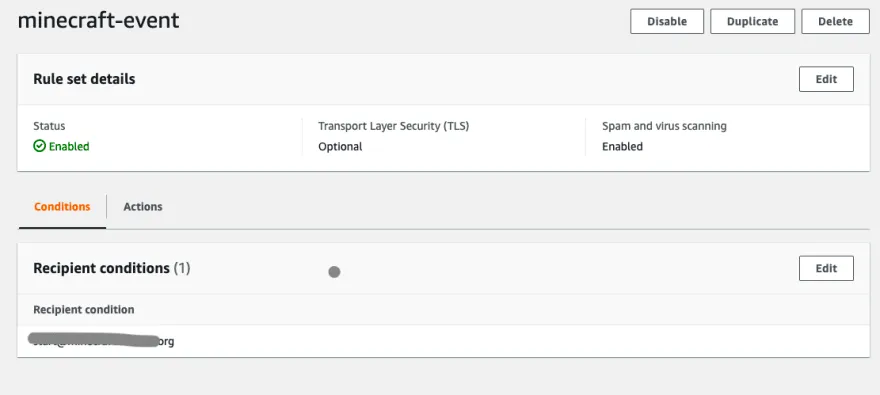Delete the minecraft-event rule set
Image resolution: width=880 pixels, height=395 pixels.
click(835, 21)
